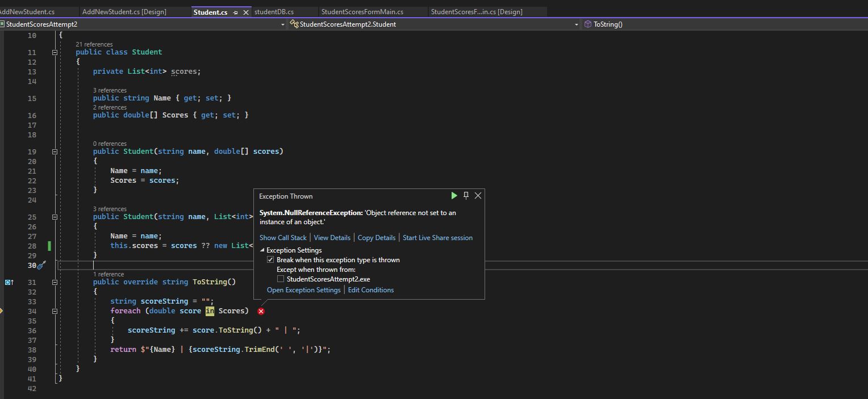Click the '1 reference' CodeLens above ToString

108,274
